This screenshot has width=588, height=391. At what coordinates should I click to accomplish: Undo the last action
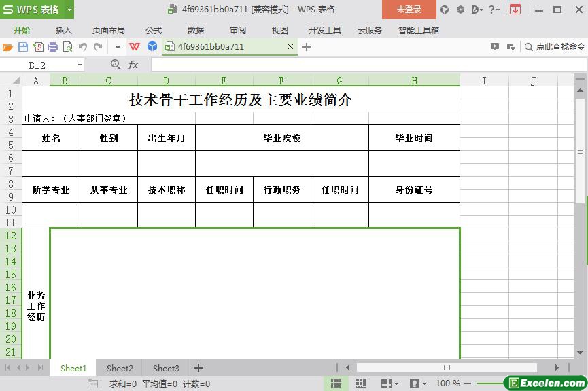coord(83,47)
